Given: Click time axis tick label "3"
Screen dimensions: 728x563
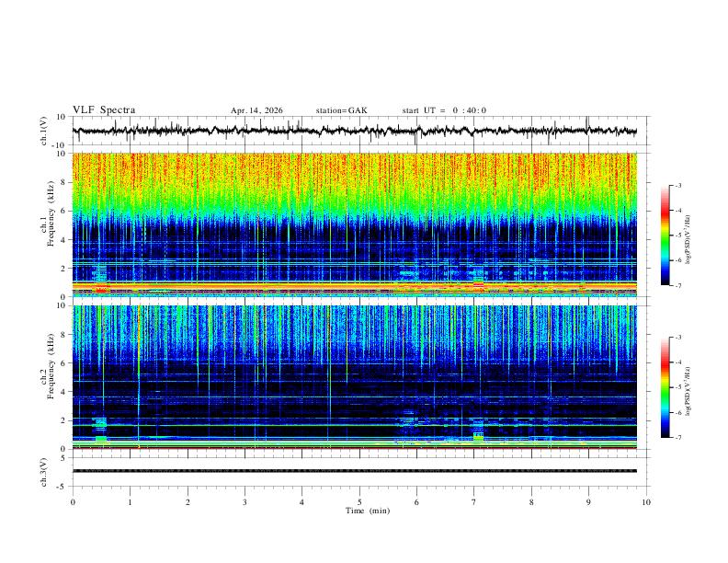Looking at the screenshot, I should click(x=245, y=502).
